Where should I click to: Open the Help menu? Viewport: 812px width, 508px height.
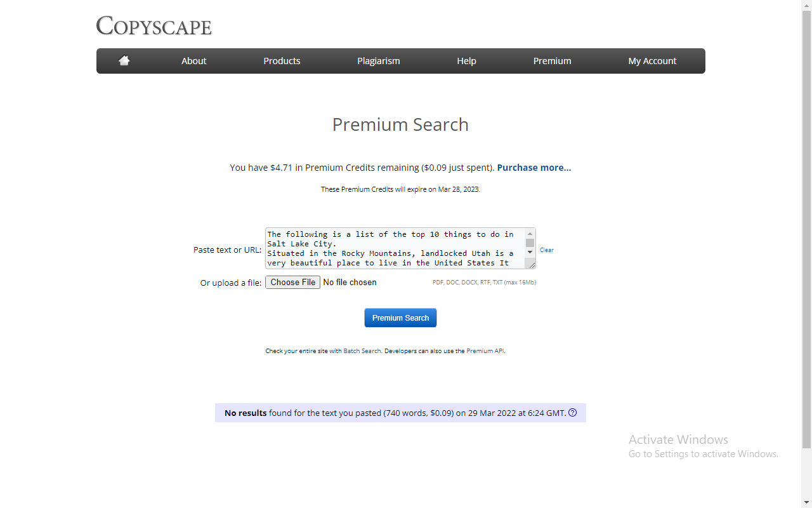pos(466,61)
